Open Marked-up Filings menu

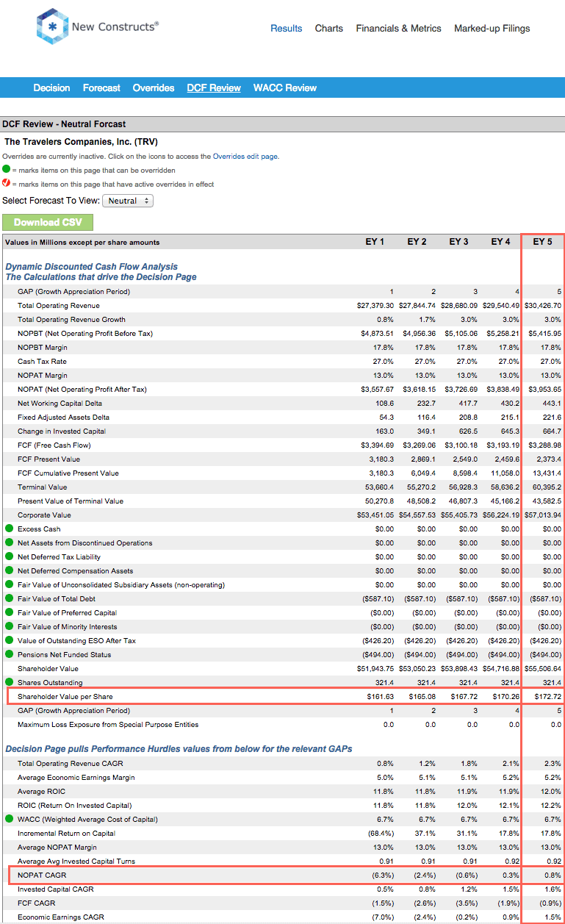point(492,29)
